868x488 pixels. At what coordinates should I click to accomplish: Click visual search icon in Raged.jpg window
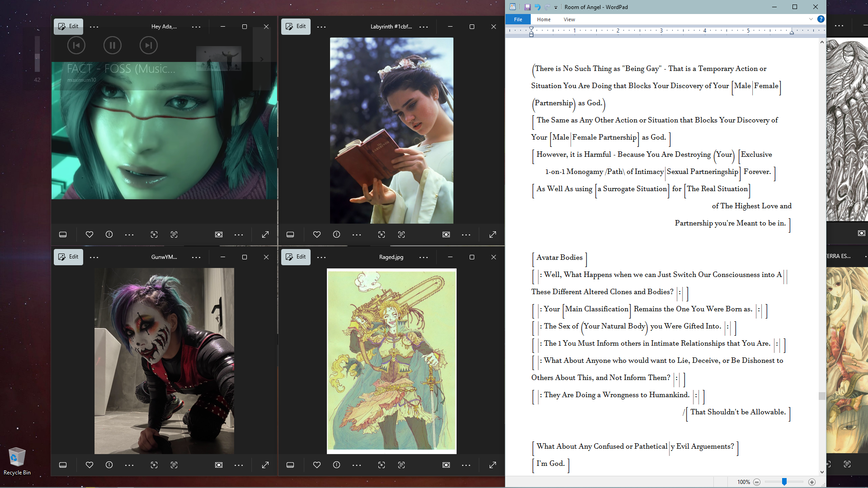click(382, 465)
